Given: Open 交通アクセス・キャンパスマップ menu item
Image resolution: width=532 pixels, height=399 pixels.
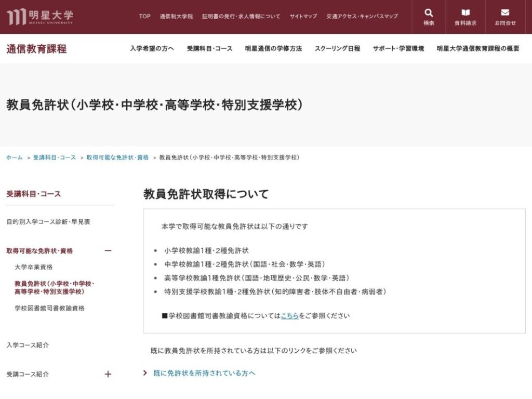Looking at the screenshot, I should pos(362,16).
